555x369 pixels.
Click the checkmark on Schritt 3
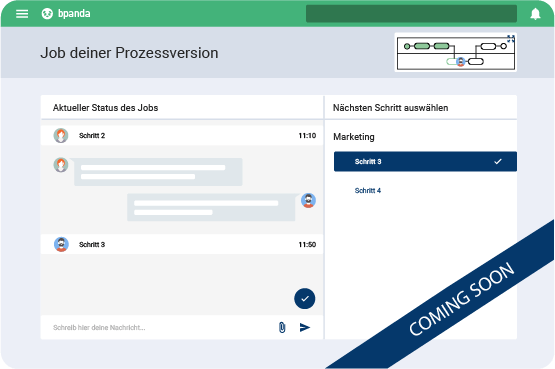[x=498, y=162]
